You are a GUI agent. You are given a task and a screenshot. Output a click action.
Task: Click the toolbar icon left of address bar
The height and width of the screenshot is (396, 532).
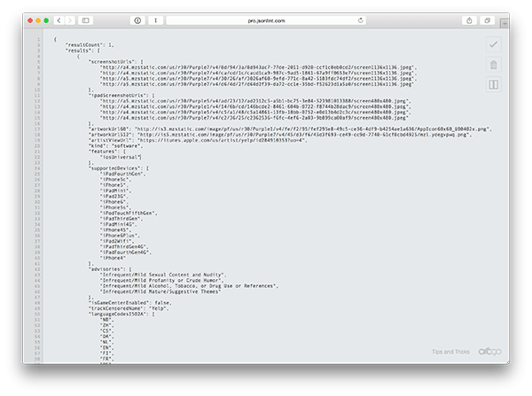pos(156,19)
